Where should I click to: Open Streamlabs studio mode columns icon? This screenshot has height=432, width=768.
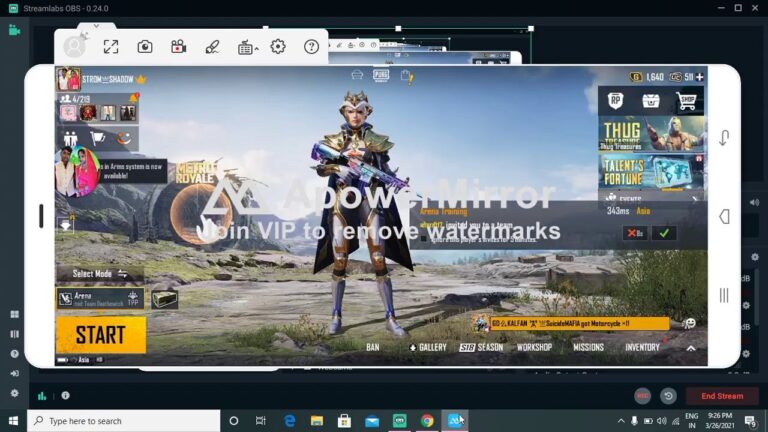click(x=14, y=334)
